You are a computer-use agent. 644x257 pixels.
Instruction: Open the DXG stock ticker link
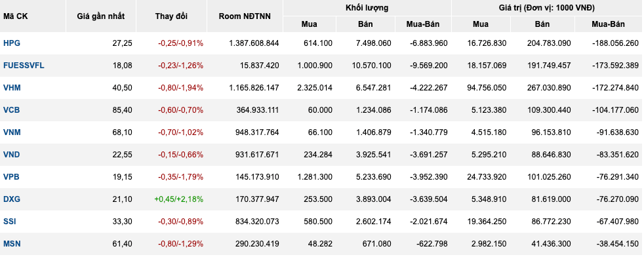[x=12, y=199]
